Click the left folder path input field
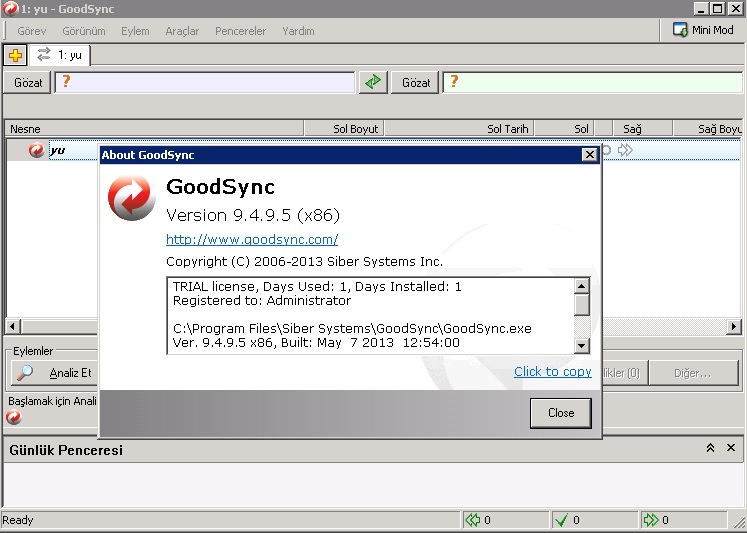 click(x=205, y=82)
